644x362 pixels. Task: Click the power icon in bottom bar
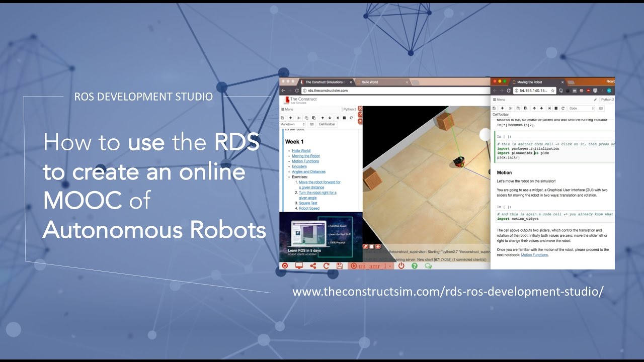[401, 266]
